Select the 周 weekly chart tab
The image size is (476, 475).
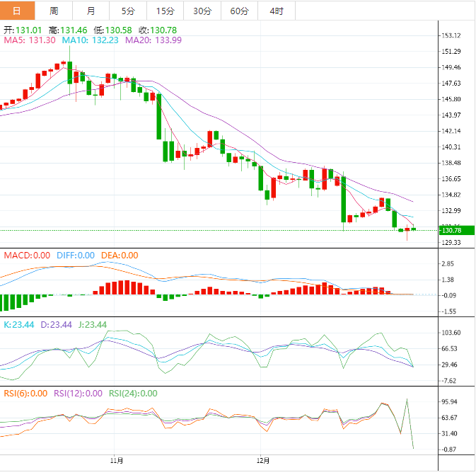click(54, 11)
